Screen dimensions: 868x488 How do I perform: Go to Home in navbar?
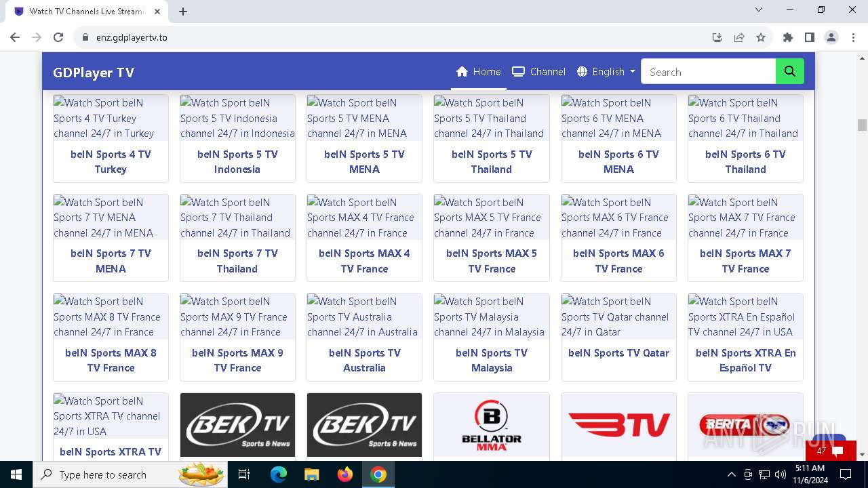coord(479,72)
